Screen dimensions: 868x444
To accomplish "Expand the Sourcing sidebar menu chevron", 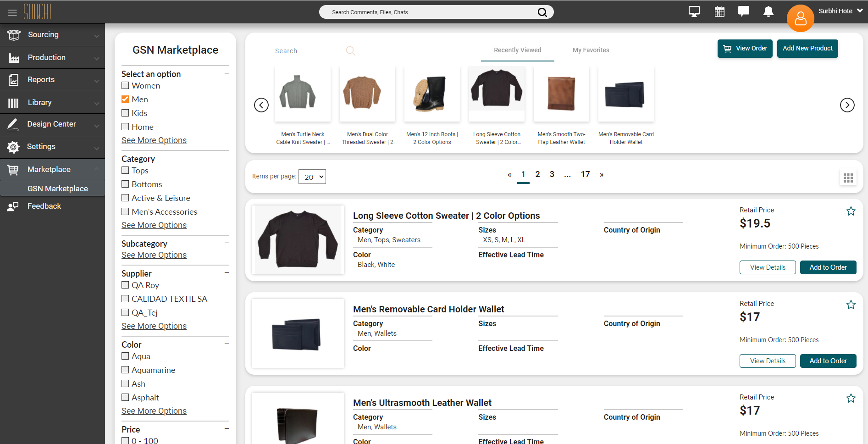I will coord(96,35).
